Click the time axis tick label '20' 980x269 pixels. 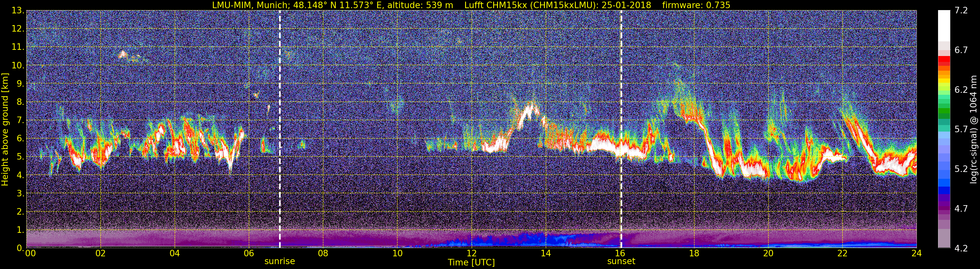pos(768,253)
